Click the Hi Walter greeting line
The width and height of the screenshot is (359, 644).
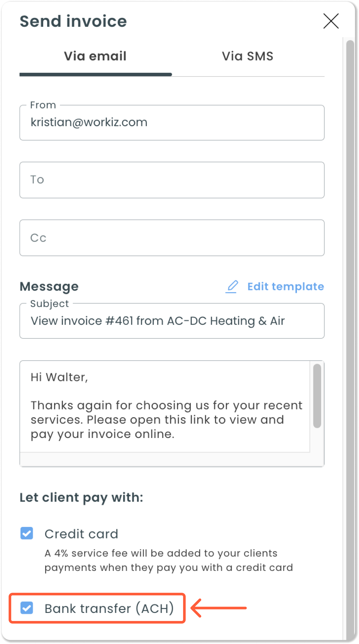click(59, 377)
